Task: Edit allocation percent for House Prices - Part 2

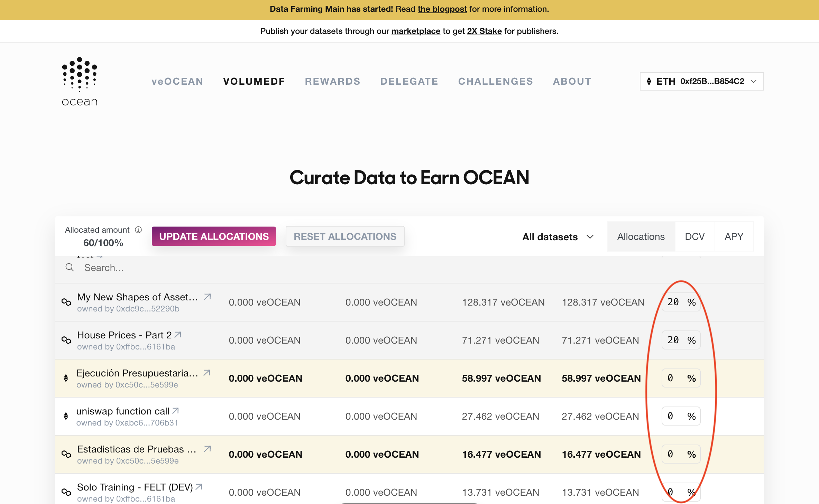Action: point(681,340)
